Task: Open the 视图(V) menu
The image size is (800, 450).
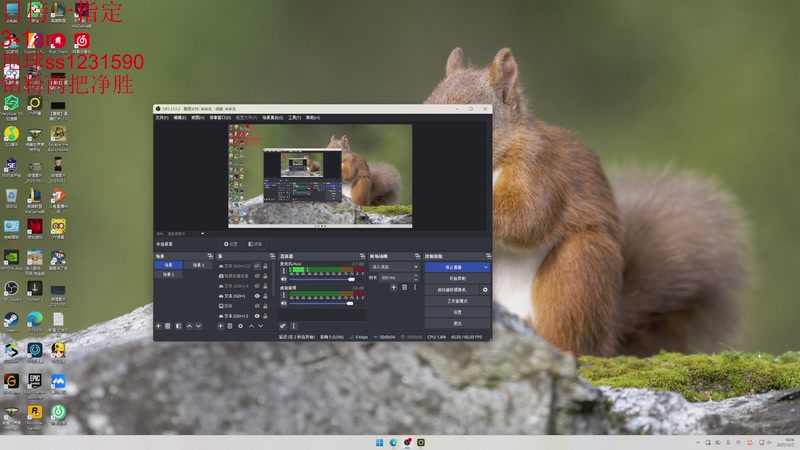Action: coord(198,118)
